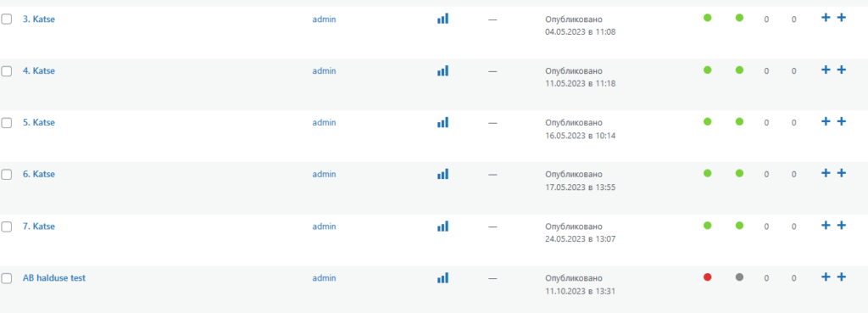Open stats bar chart for AB halduse test

tap(442, 277)
